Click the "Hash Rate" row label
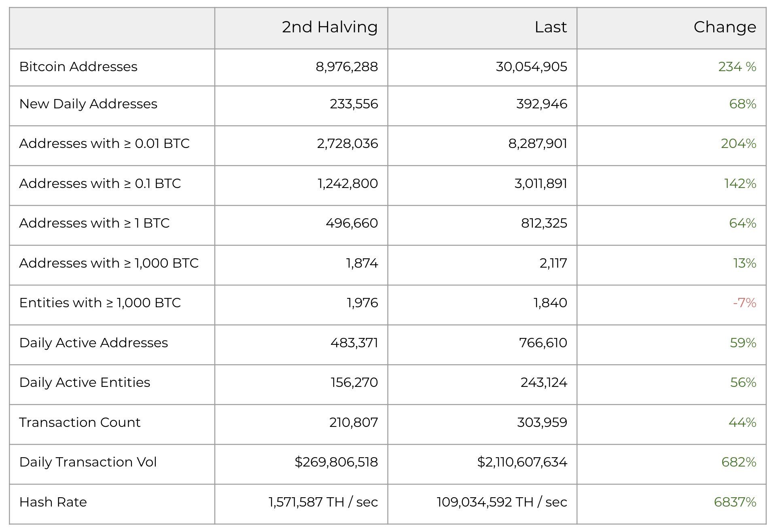Image resolution: width=780 pixels, height=532 pixels. pos(53,502)
